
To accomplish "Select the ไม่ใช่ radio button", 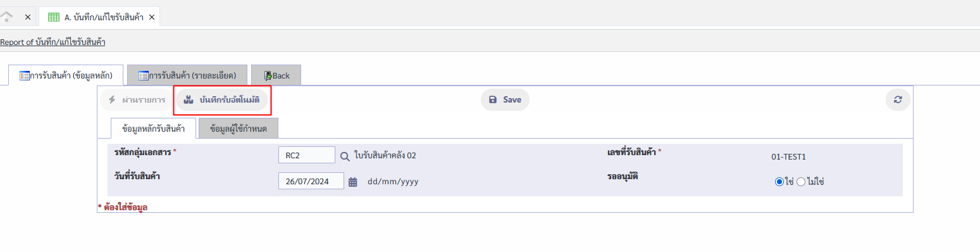I will pyautogui.click(x=801, y=182).
